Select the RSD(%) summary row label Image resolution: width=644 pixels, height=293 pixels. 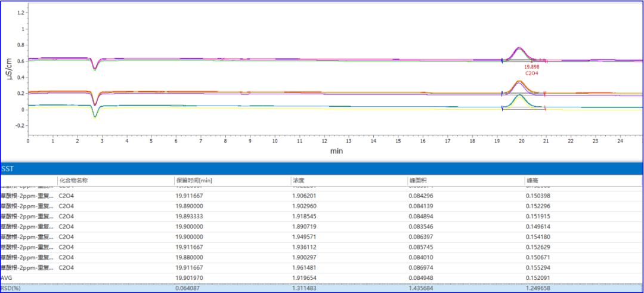click(10, 288)
